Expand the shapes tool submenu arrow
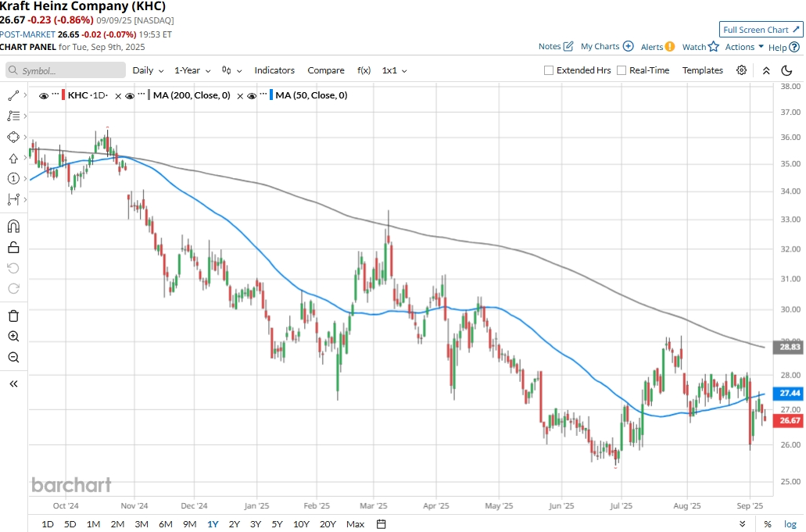The height and width of the screenshot is (532, 806). (25, 137)
